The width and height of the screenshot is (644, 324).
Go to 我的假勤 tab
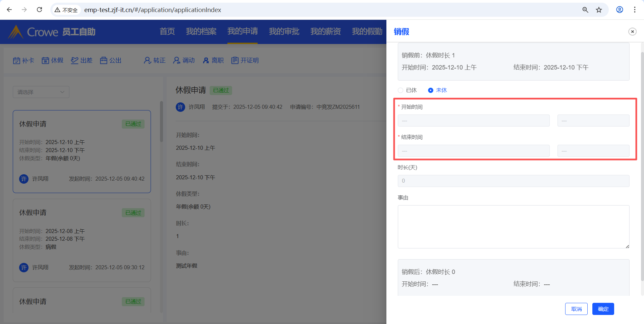pyautogui.click(x=367, y=32)
